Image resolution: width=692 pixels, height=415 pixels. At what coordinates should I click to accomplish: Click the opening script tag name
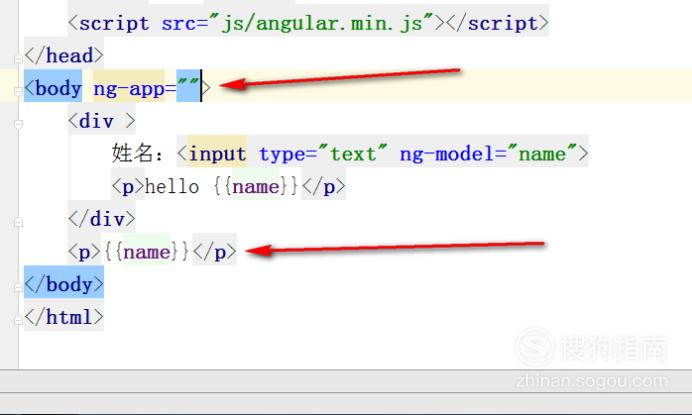click(114, 23)
